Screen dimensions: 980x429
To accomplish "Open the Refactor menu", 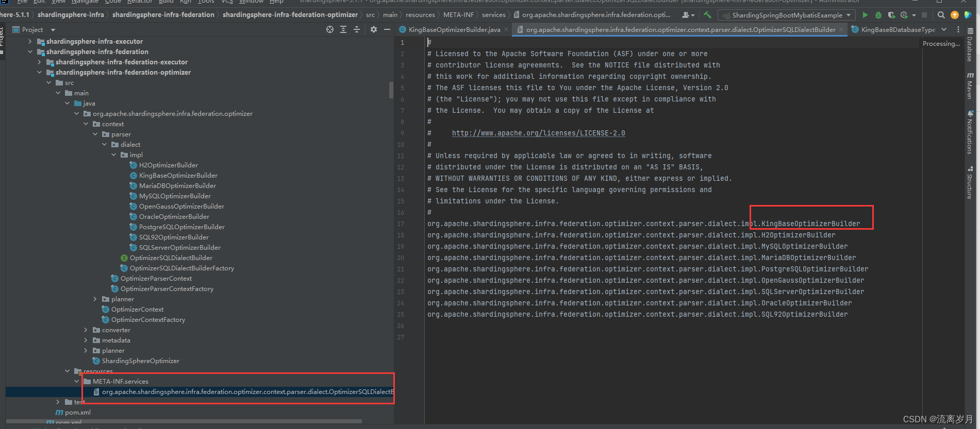I will (x=140, y=2).
